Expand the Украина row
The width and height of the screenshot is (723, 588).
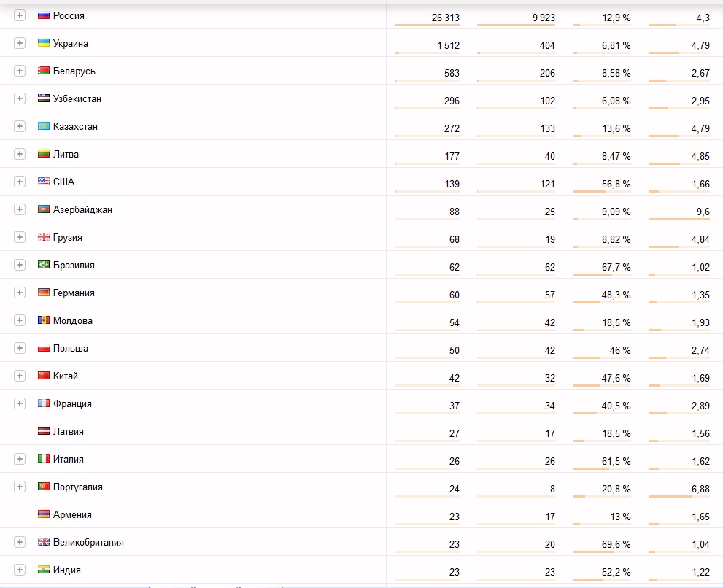click(20, 43)
